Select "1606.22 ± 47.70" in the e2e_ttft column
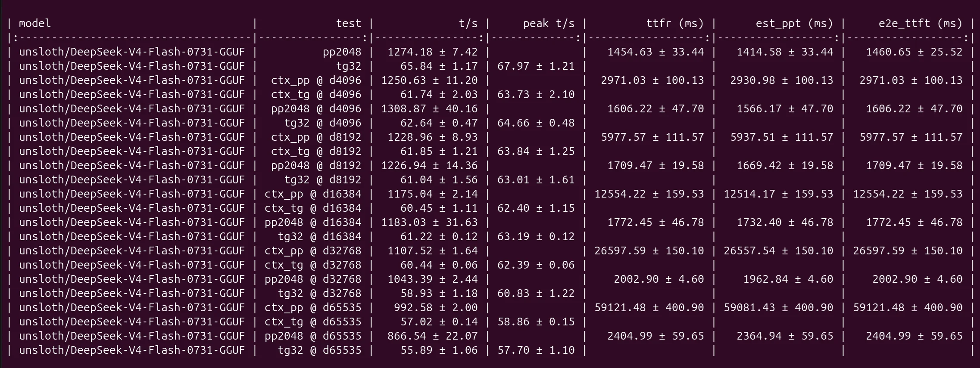The image size is (980, 368). pyautogui.click(x=914, y=108)
